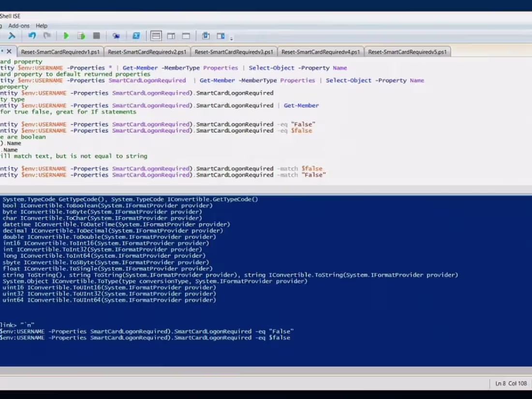
Task: Redo the last undone edit
Action: coord(47,36)
